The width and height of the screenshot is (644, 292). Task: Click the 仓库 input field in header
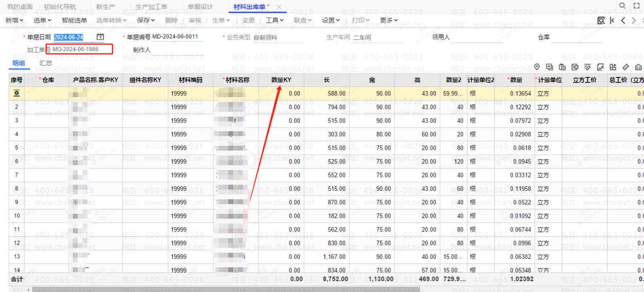[x=576, y=38]
